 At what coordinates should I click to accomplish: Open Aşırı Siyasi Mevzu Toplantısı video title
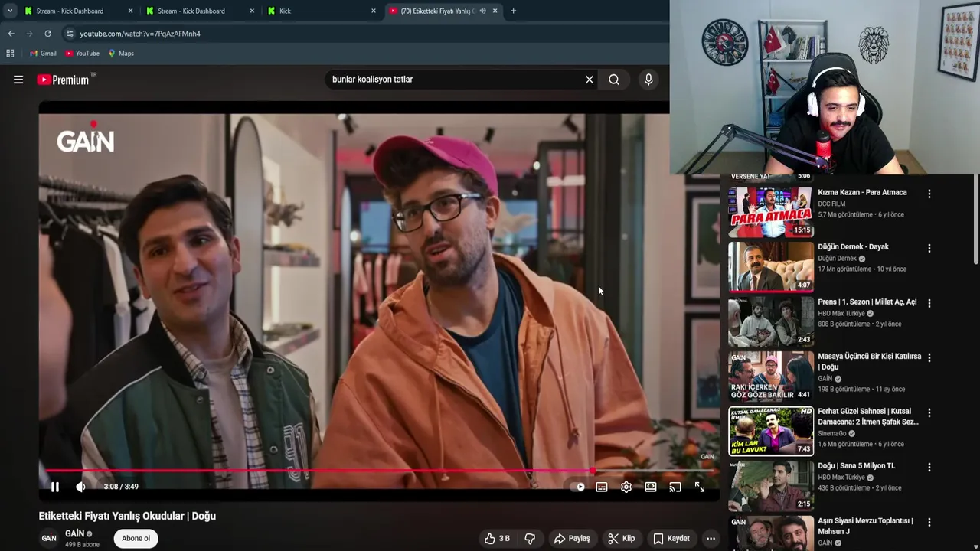pyautogui.click(x=865, y=526)
